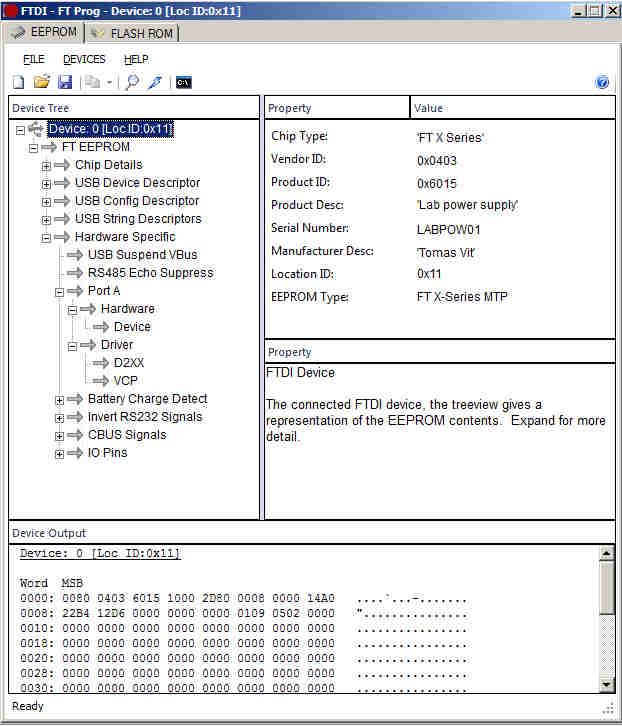Click the New template icon
The image size is (622, 726).
pyautogui.click(x=19, y=83)
